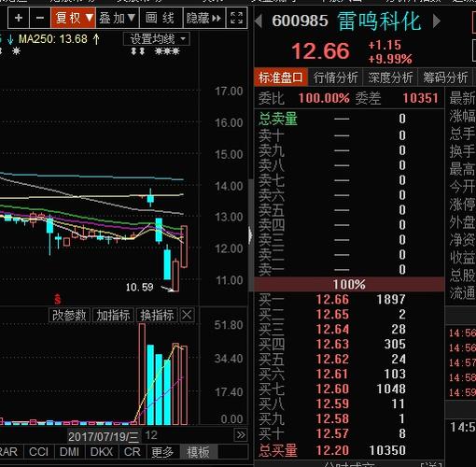This screenshot has width=476, height=467.
Task: Close the indicator panel with X
Action: pyautogui.click(x=187, y=316)
